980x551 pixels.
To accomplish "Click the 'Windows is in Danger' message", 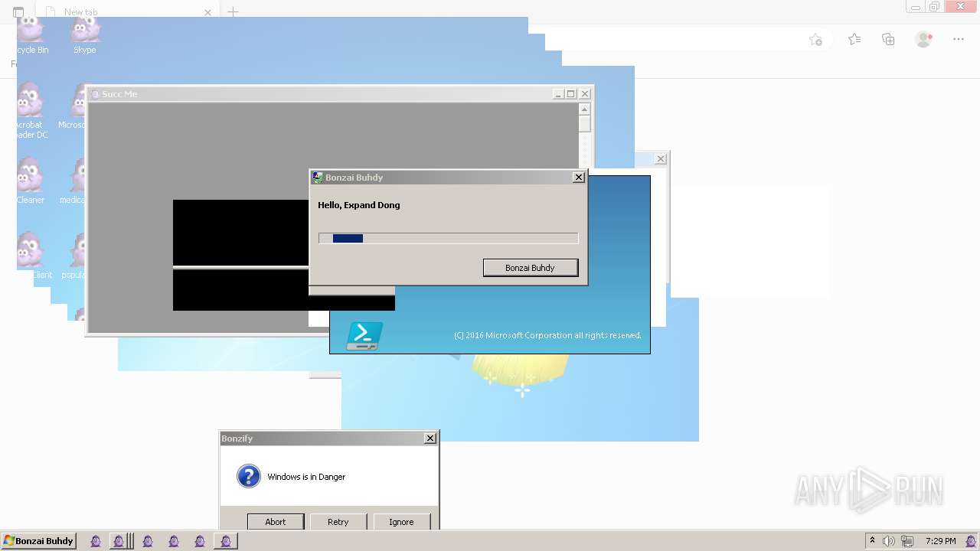I will click(x=306, y=477).
